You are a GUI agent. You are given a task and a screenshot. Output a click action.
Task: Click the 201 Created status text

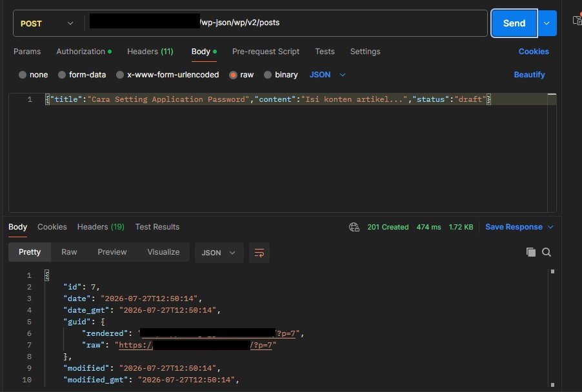pos(388,227)
